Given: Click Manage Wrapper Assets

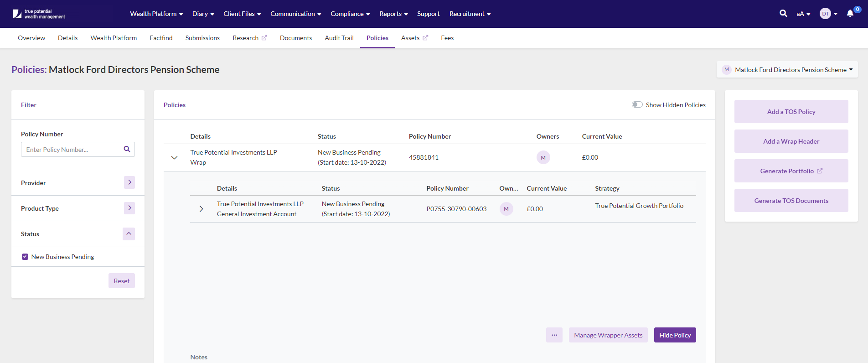Looking at the screenshot, I should click(608, 335).
